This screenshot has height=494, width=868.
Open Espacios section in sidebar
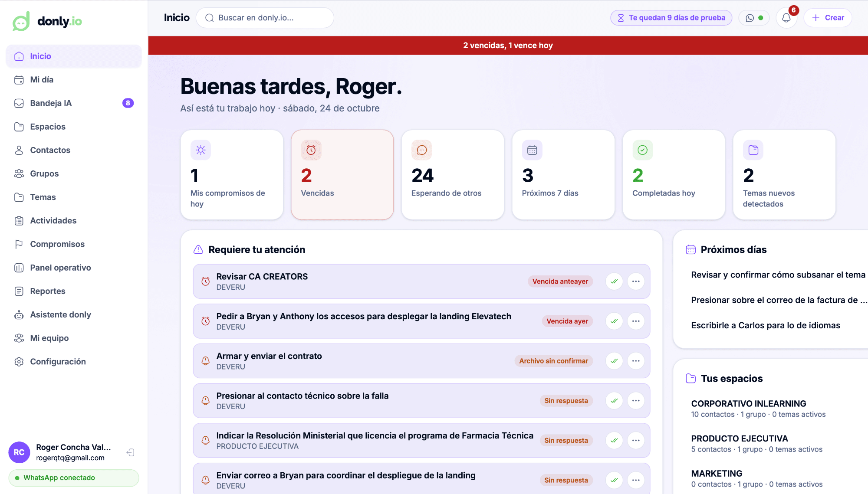(74, 127)
